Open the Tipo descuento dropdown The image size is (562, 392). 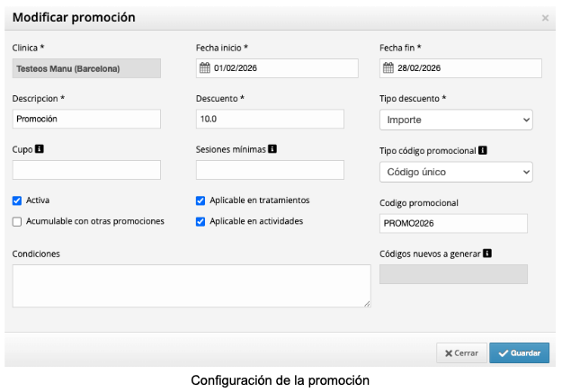[456, 120]
